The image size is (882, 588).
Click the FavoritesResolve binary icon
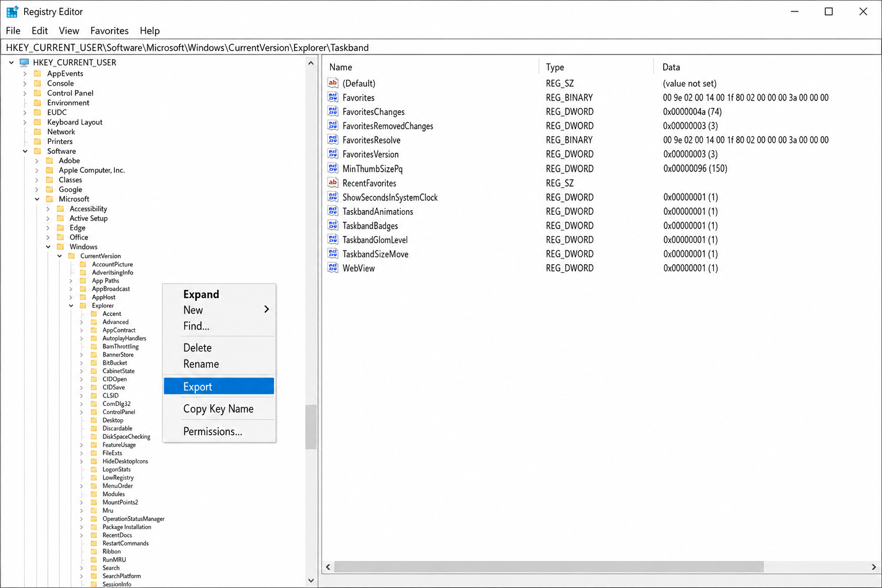click(x=333, y=140)
